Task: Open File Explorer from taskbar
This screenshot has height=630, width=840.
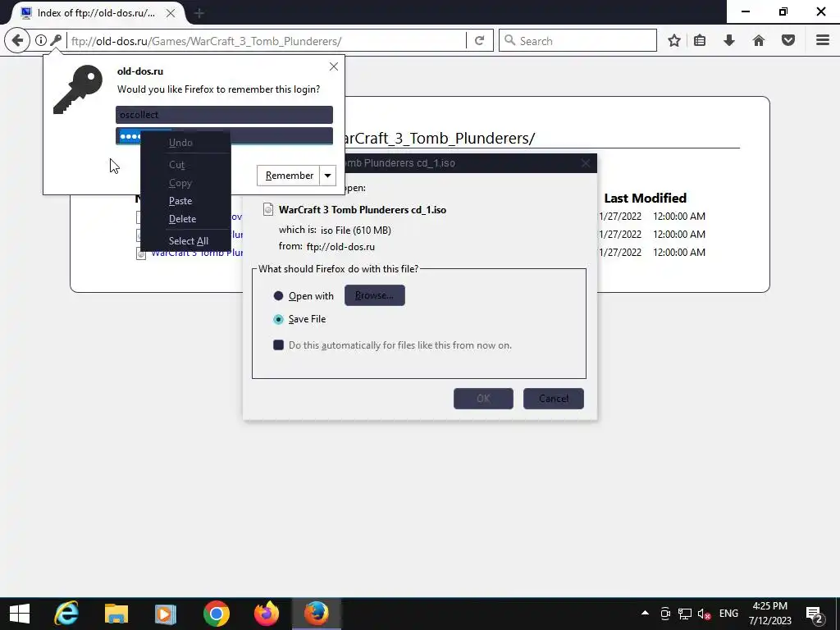Action: click(x=116, y=614)
